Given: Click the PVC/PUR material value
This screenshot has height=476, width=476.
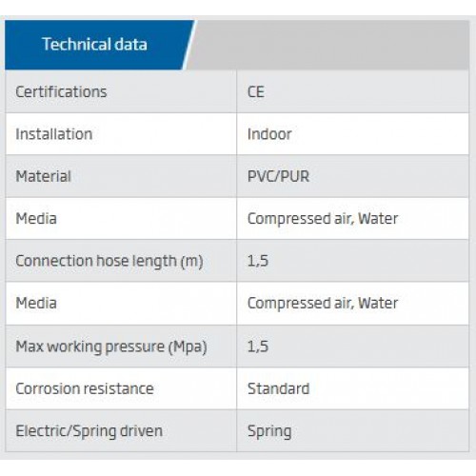Looking at the screenshot, I should (x=278, y=176).
